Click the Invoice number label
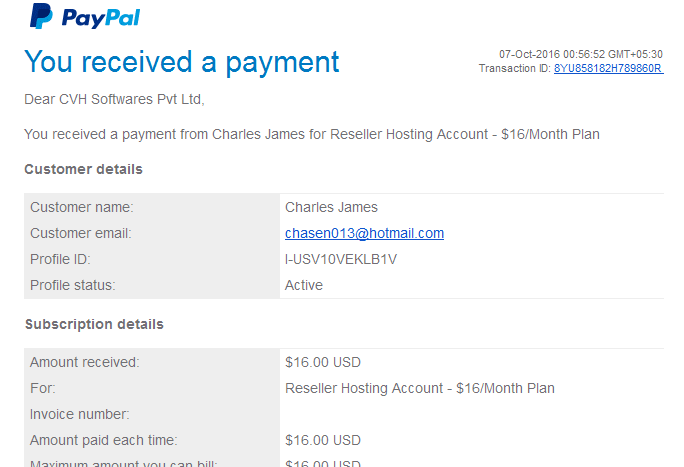684x467 pixels. click(x=80, y=414)
